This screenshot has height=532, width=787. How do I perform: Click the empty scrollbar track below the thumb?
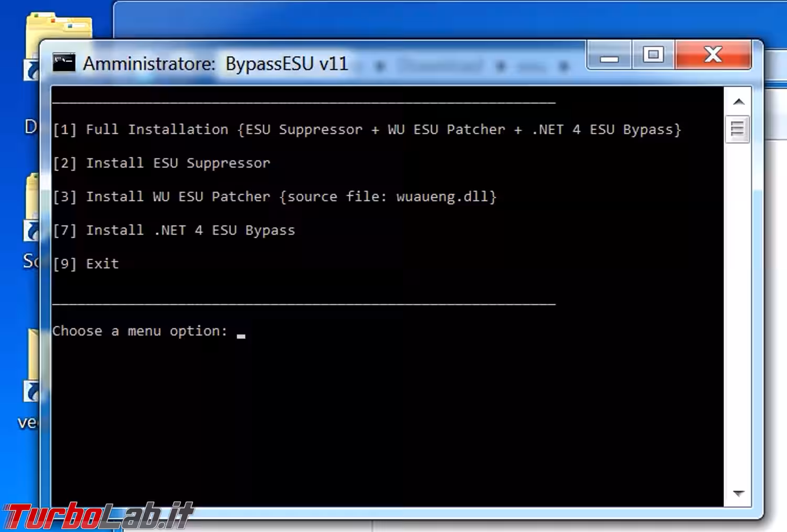(737, 315)
